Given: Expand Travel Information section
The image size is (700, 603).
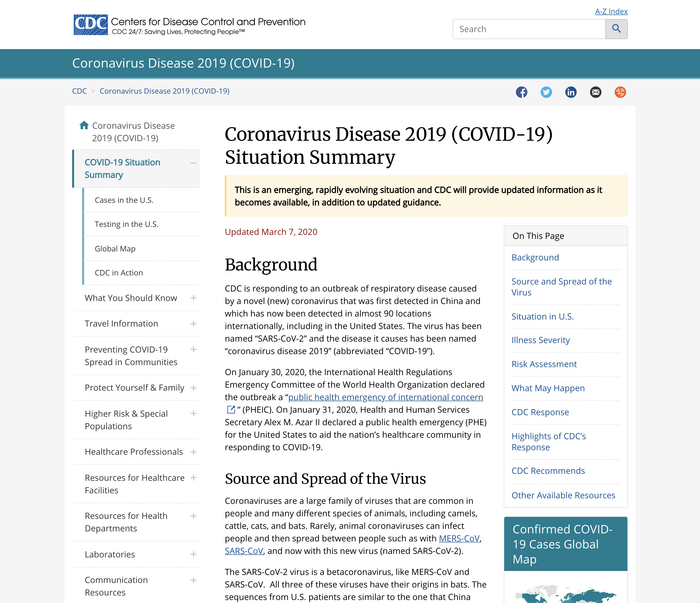Looking at the screenshot, I should pos(193,324).
